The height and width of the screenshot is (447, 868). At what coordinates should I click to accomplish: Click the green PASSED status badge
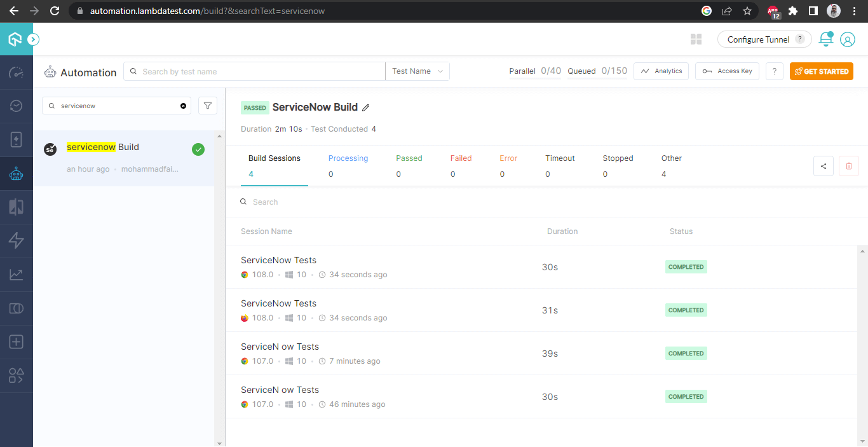(x=255, y=107)
